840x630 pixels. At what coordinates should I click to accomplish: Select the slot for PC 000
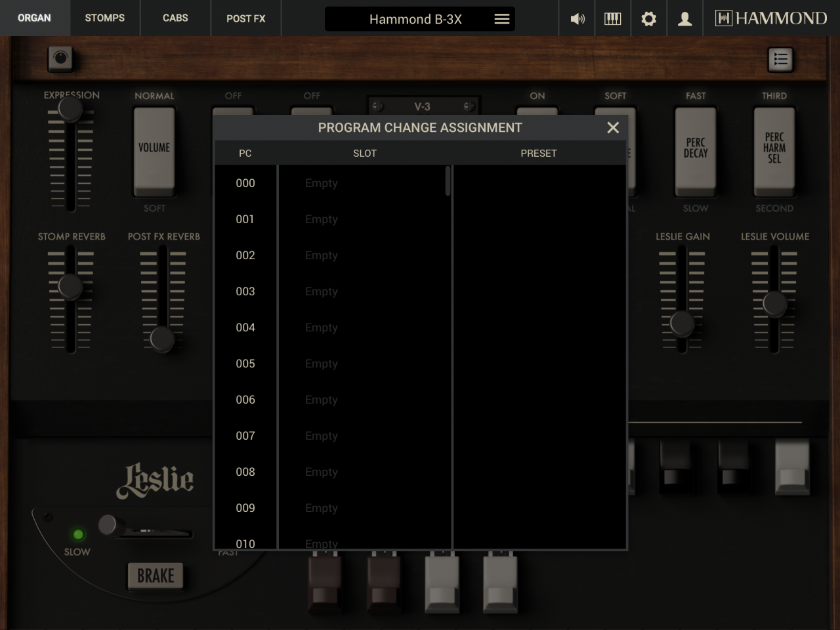click(x=365, y=183)
